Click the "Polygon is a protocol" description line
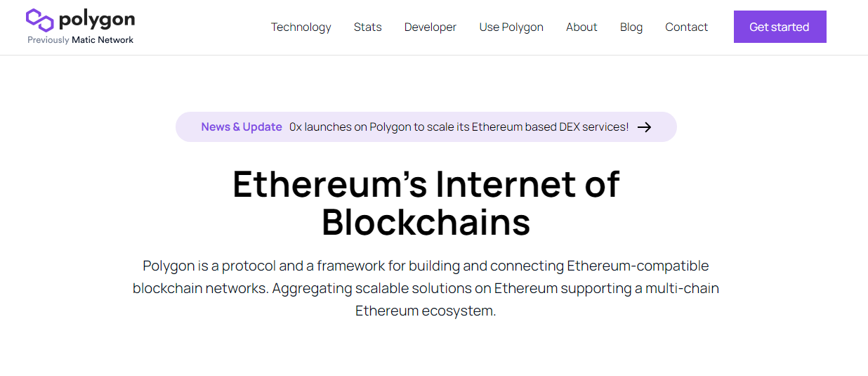This screenshot has width=868, height=376. pyautogui.click(x=426, y=266)
